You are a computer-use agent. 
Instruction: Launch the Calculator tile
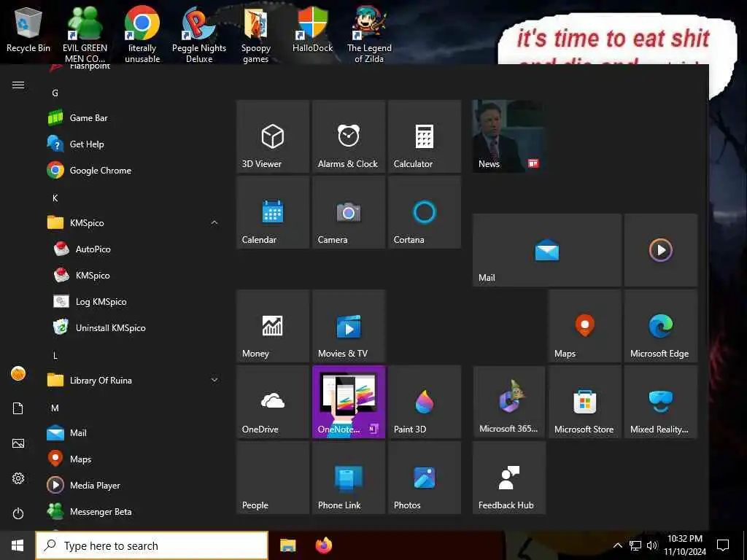click(424, 136)
